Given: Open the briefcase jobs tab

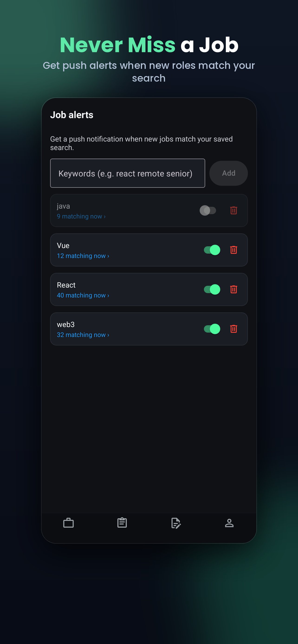Looking at the screenshot, I should tap(68, 523).
